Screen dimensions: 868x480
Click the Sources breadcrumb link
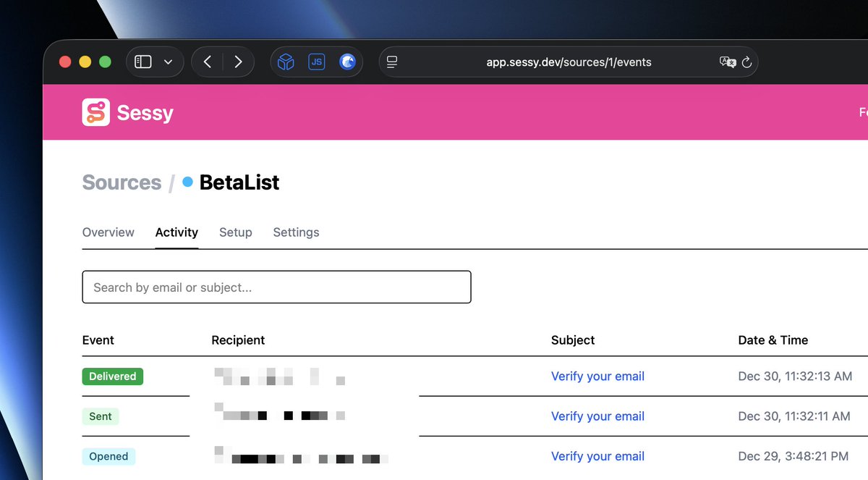coord(121,182)
